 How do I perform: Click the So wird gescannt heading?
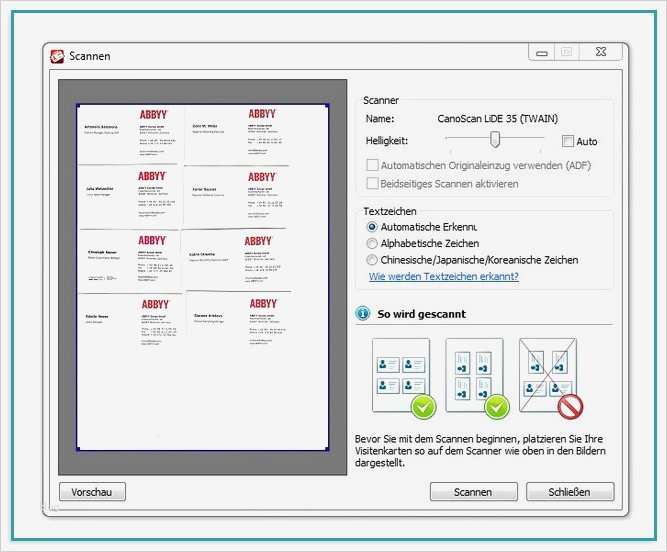pyautogui.click(x=422, y=314)
